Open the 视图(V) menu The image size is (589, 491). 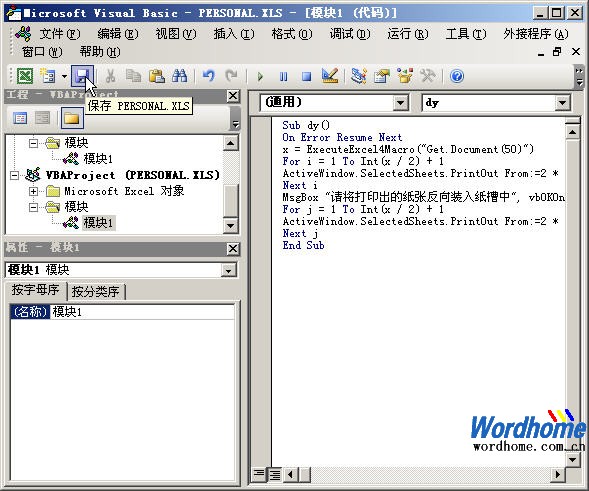[176, 34]
